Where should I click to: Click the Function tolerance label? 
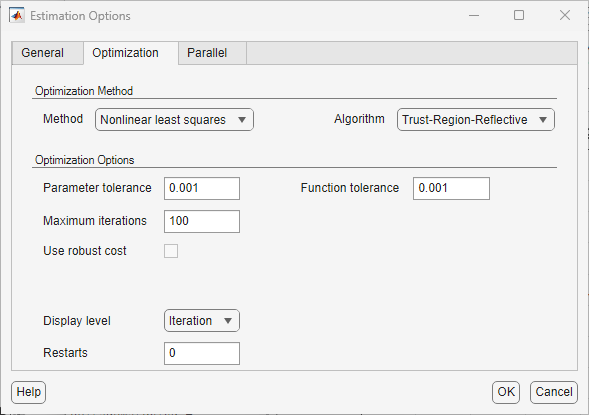pos(350,188)
